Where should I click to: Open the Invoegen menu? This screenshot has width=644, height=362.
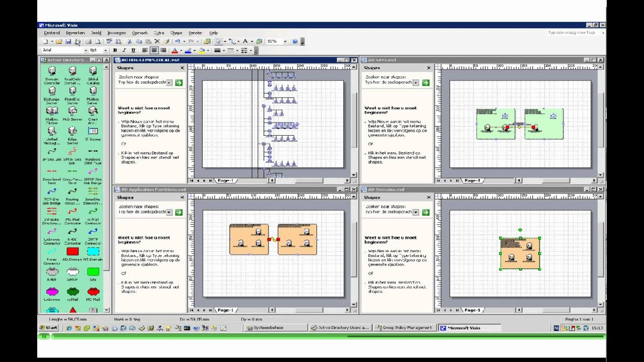(x=117, y=33)
